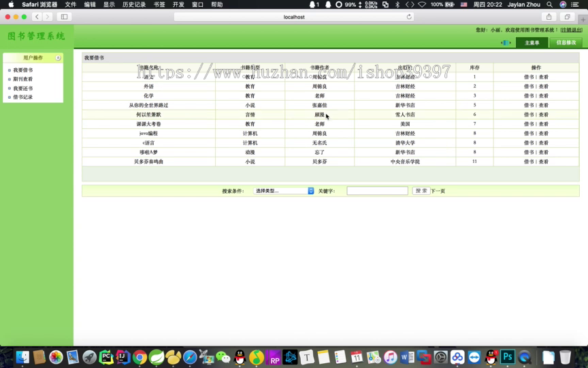The height and width of the screenshot is (368, 588).
Task: Open Calendar from the dock
Action: click(x=357, y=357)
